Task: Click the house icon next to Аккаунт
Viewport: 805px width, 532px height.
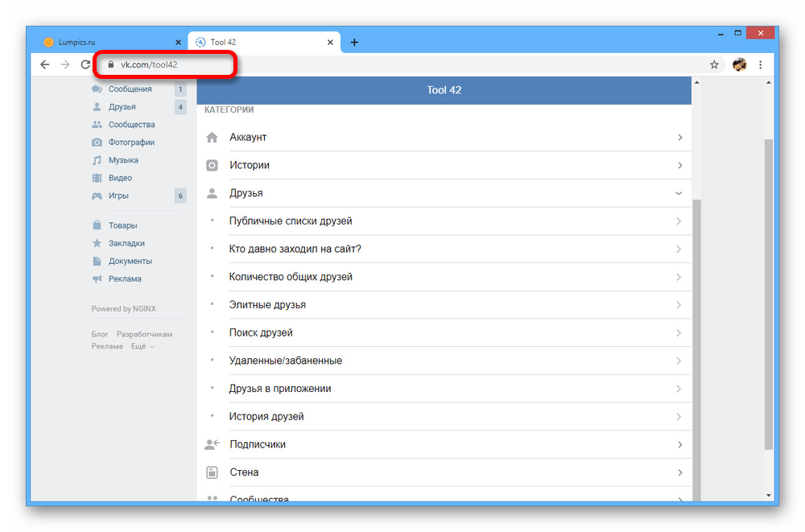Action: [x=212, y=137]
